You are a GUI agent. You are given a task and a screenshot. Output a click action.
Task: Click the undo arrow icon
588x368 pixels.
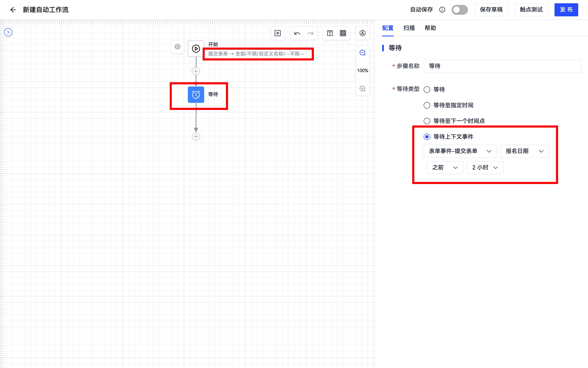coord(297,33)
